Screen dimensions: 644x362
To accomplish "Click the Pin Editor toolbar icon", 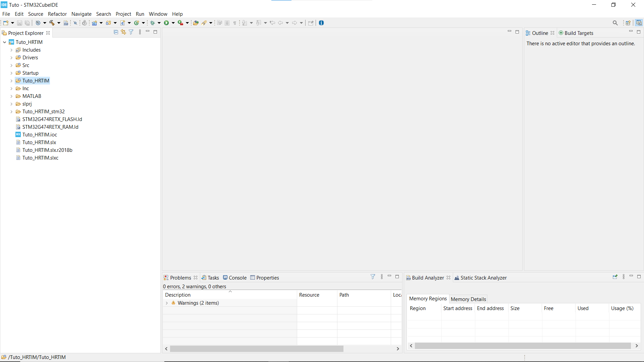I will click(311, 23).
